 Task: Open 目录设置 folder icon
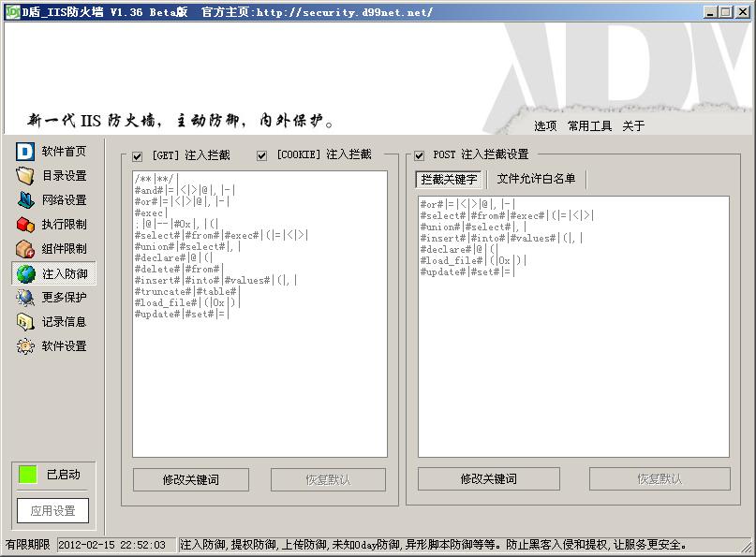click(25, 176)
